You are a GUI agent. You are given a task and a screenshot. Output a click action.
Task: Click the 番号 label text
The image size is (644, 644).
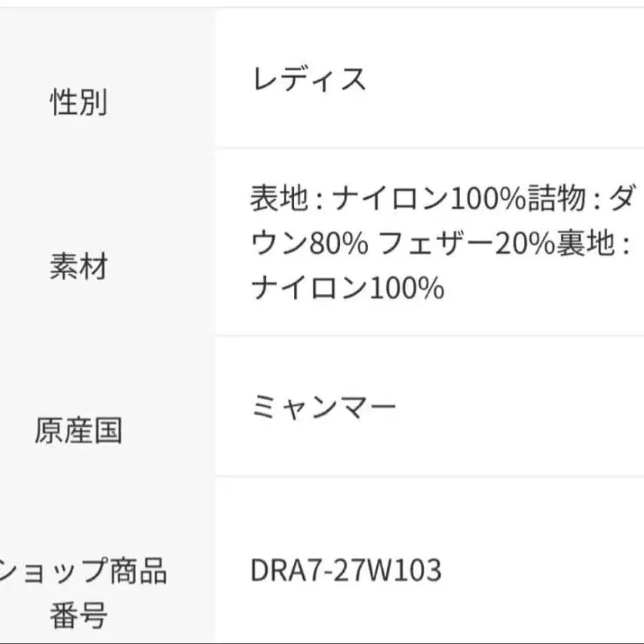78,615
